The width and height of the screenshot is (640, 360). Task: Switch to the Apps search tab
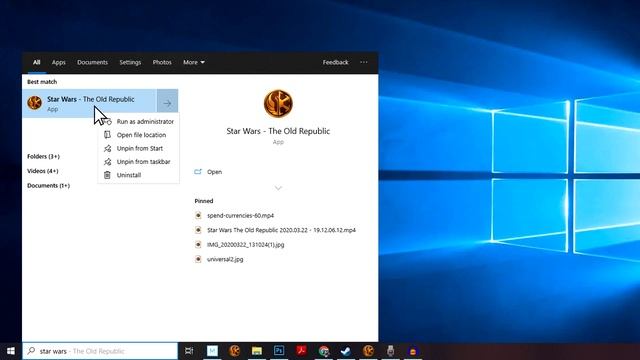58,62
